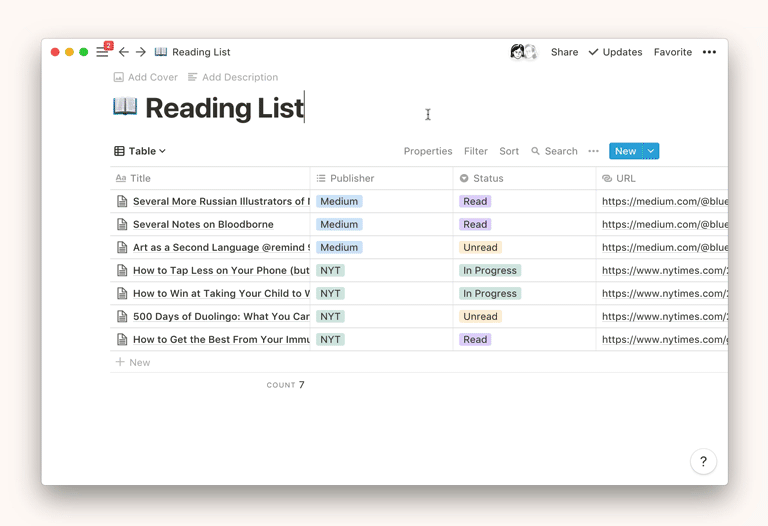Open the sidebar hamburger menu
Image resolution: width=768 pixels, height=526 pixels.
tap(102, 52)
